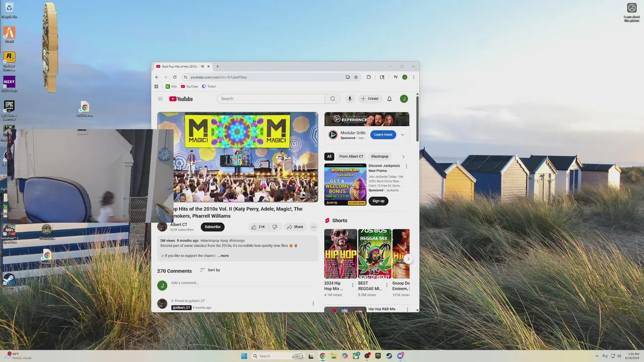Image resolution: width=644 pixels, height=362 pixels.
Task: Click the Subscribe button
Action: coord(212,227)
